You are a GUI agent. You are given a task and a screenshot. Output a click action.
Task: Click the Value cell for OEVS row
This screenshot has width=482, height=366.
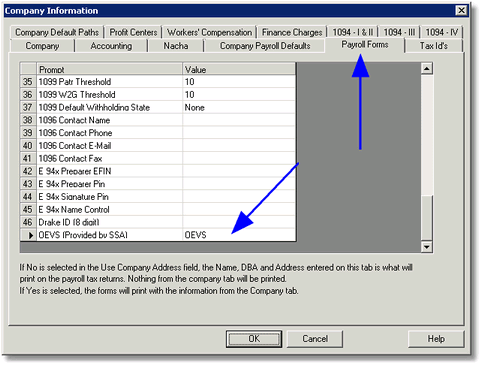(x=239, y=235)
